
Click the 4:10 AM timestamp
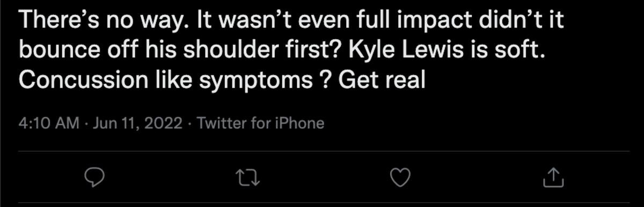coord(49,124)
